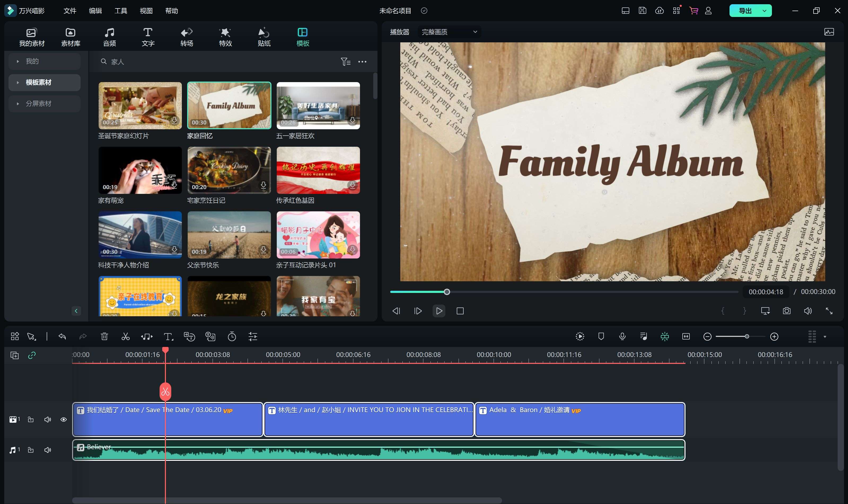Screen dimensions: 848x504
Task: Take a snapshot with the camera icon
Action: click(x=787, y=311)
